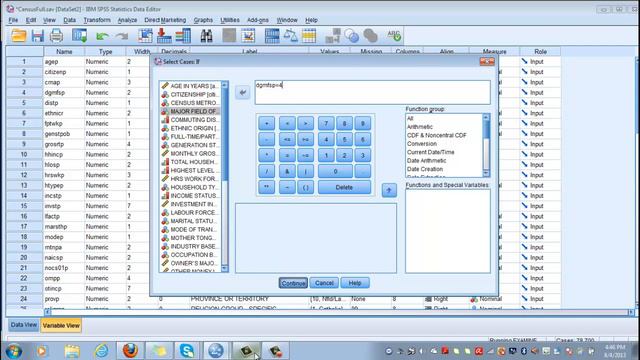Go to case toolbar icon

(145, 36)
